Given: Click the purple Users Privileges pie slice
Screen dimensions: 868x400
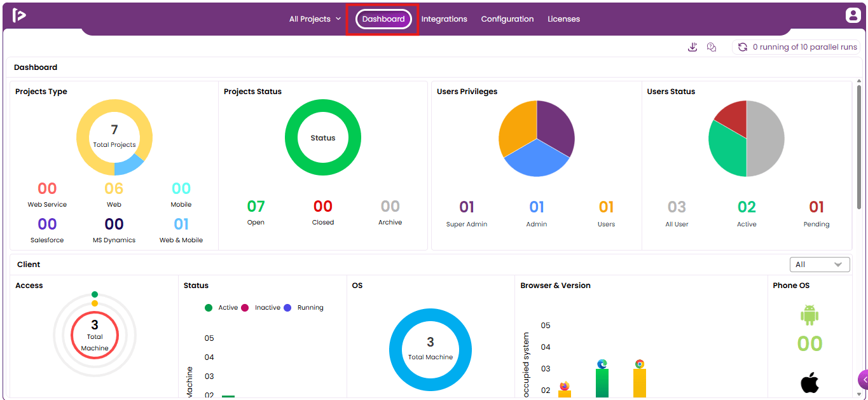Looking at the screenshot, I should (555, 127).
